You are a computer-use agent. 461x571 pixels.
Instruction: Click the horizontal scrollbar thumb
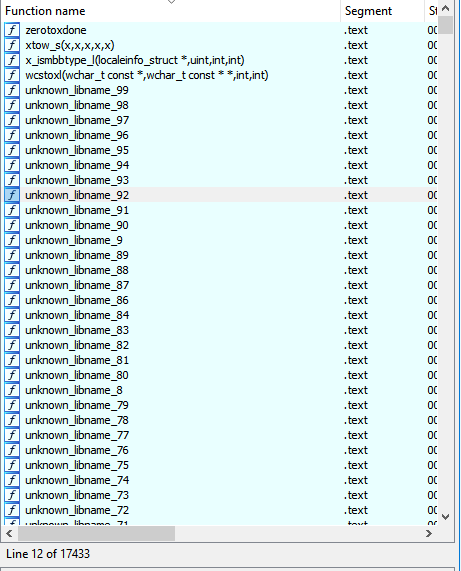click(96, 533)
